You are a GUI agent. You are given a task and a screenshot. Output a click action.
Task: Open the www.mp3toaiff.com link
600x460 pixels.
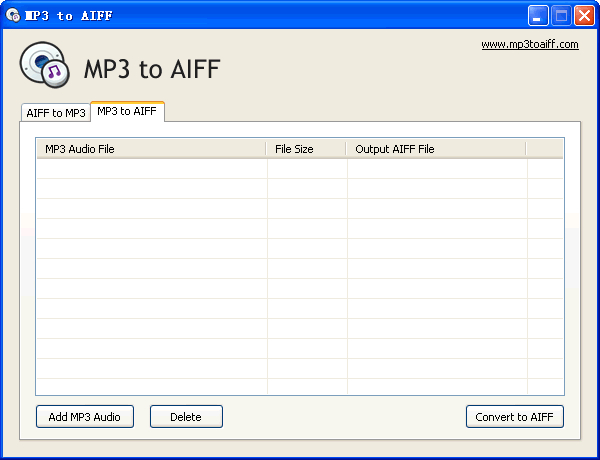[530, 44]
